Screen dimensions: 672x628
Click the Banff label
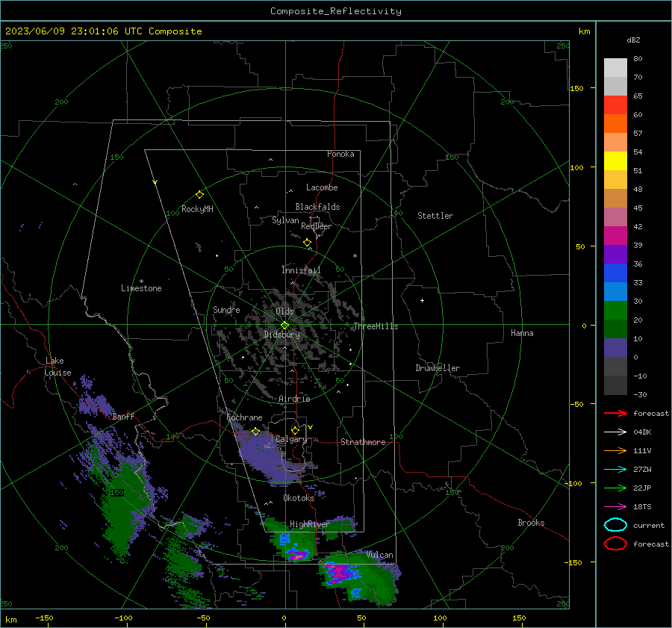123,416
